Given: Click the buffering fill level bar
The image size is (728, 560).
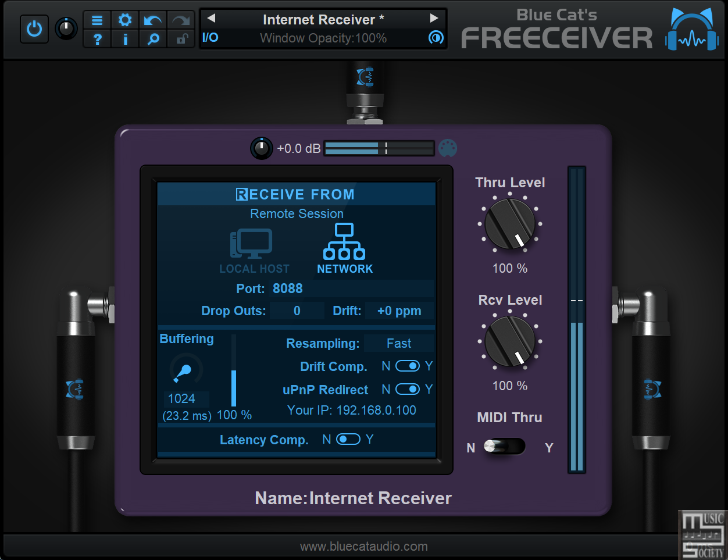Looking at the screenshot, I should 234,370.
